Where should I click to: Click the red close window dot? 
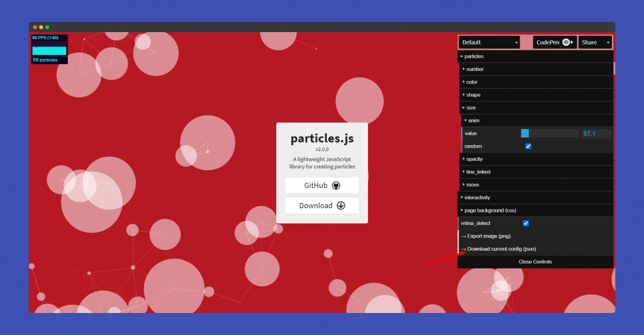coord(35,27)
